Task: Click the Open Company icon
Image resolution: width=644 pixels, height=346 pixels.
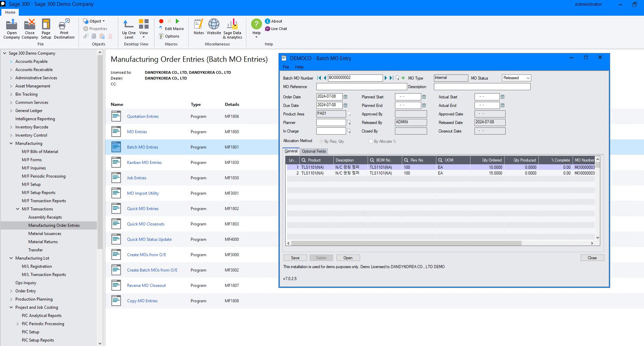Action: click(12, 29)
